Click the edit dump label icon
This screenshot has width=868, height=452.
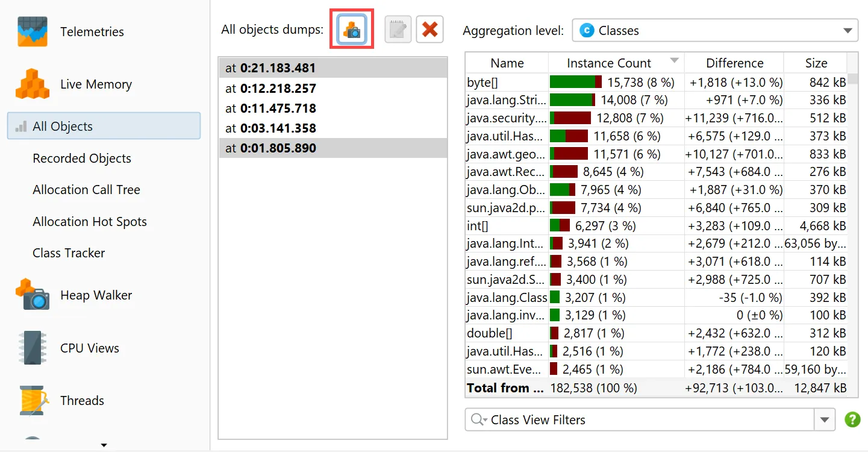(398, 30)
